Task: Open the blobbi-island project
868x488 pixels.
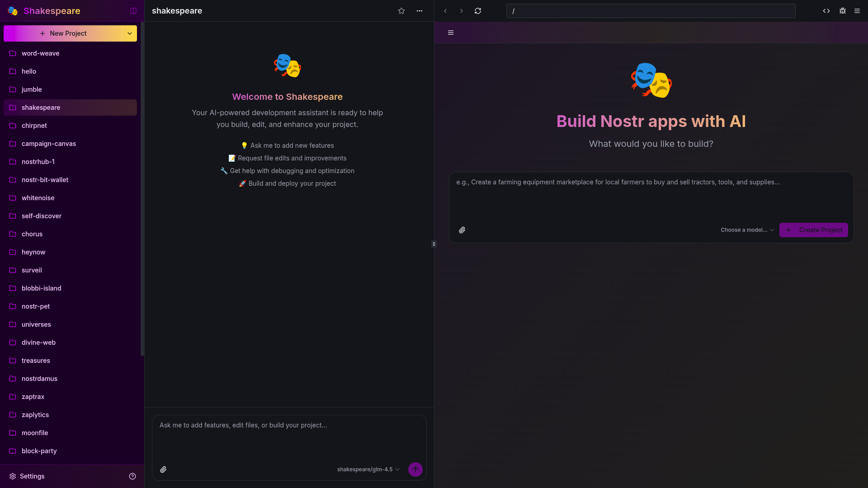Action: 70,288
